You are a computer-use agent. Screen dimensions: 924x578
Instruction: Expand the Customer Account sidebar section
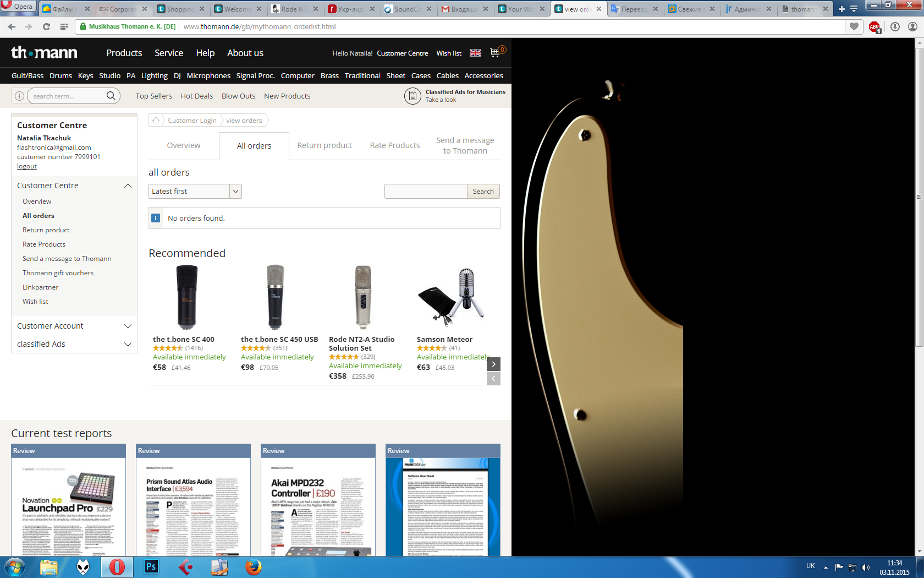pos(128,326)
